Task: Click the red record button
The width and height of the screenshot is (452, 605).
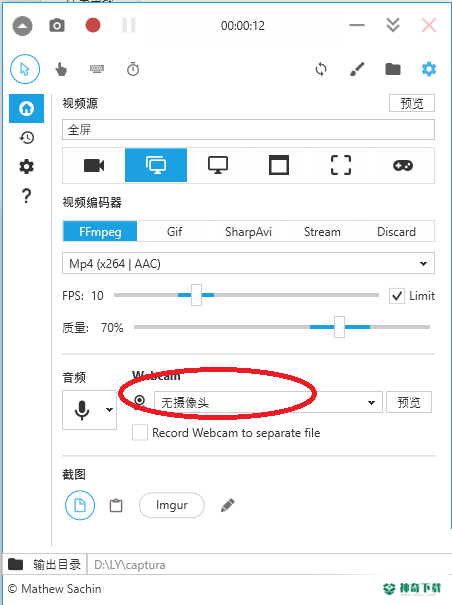Action: coord(93,25)
